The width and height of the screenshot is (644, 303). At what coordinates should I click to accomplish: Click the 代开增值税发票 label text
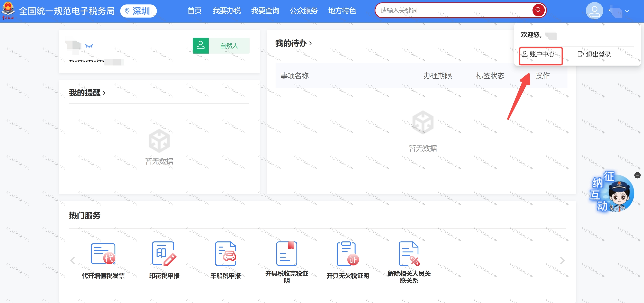coord(103,276)
